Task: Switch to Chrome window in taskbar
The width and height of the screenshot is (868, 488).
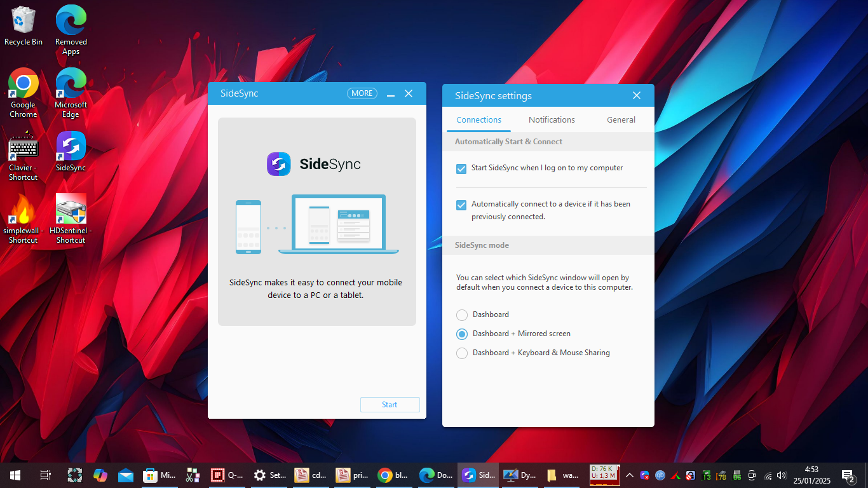Action: 393,475
